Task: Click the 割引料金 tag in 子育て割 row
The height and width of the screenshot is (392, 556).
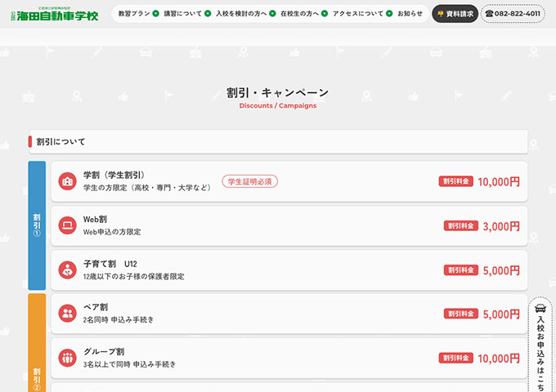Action: tap(461, 269)
